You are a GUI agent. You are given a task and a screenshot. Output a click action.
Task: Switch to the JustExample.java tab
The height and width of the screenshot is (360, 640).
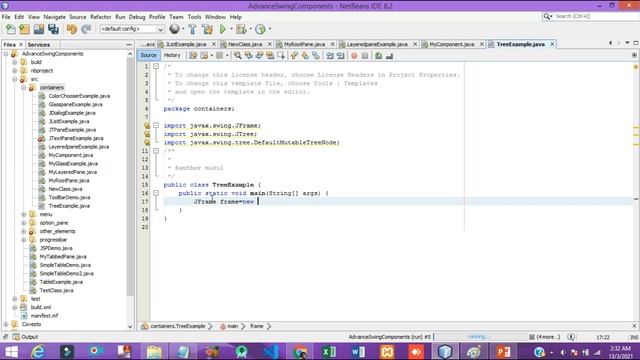coord(186,44)
